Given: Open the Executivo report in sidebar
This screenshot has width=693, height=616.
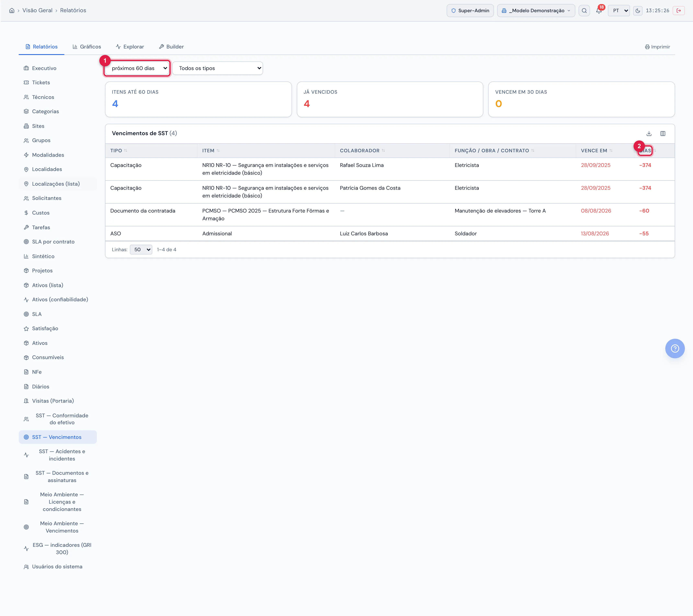Looking at the screenshot, I should 58,68.
